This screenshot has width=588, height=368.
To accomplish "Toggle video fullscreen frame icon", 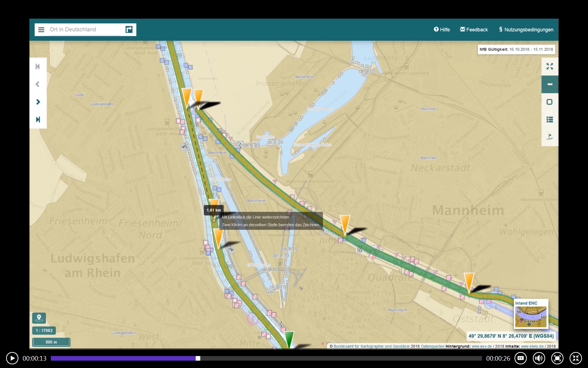I will pos(557,358).
